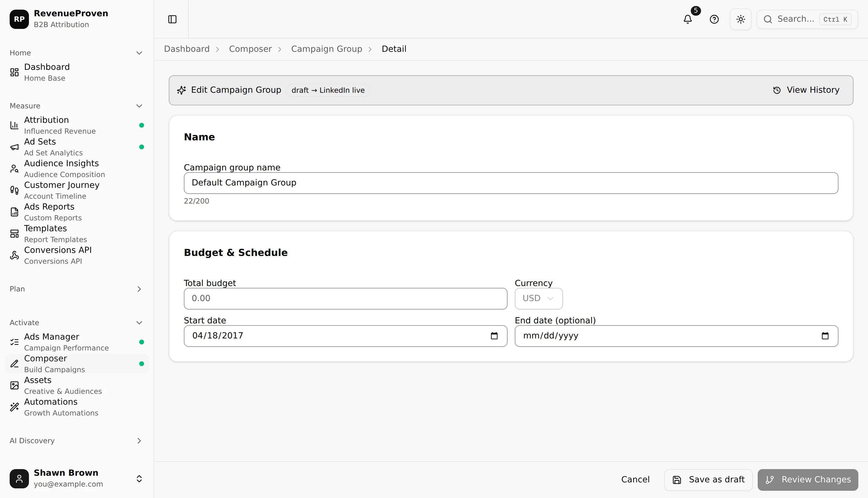868x498 pixels.
Task: Expand the Plan section
Action: [139, 289]
